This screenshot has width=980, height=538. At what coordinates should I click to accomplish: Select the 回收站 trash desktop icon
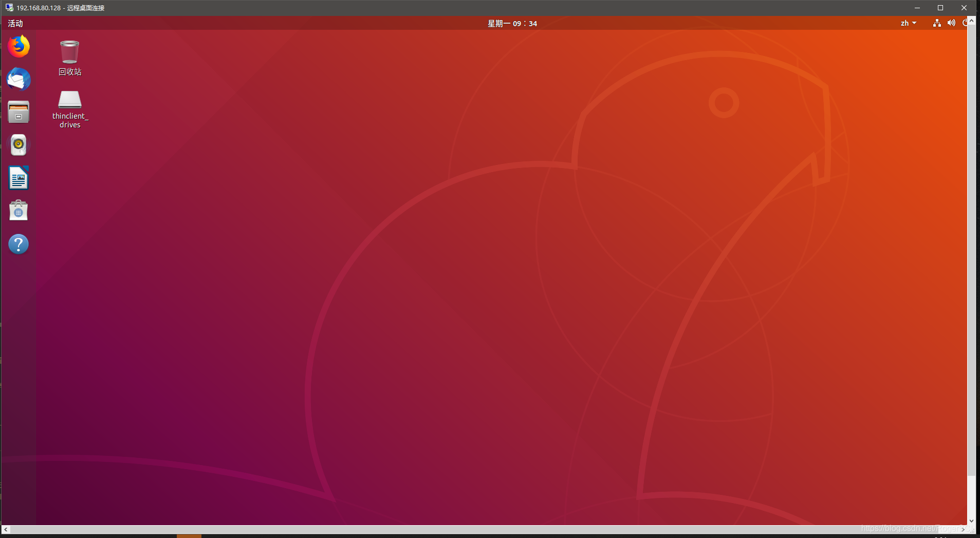70,58
